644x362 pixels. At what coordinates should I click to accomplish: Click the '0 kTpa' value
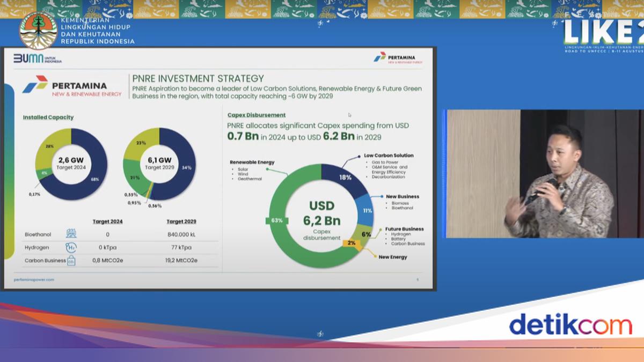click(x=108, y=247)
